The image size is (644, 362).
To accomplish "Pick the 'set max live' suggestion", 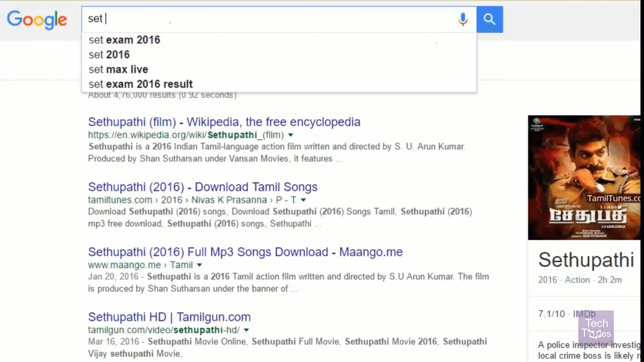I will pos(118,69).
